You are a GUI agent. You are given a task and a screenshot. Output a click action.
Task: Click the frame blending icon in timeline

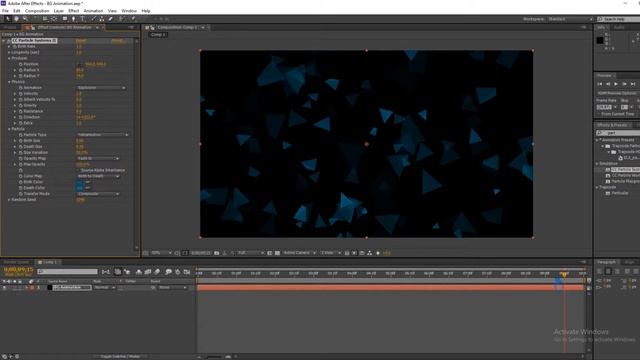(x=148, y=272)
